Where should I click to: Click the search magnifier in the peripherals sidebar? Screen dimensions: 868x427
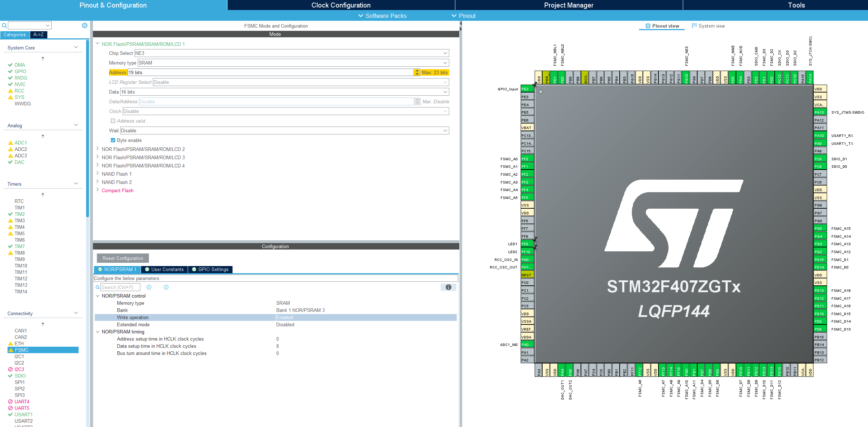click(x=4, y=25)
